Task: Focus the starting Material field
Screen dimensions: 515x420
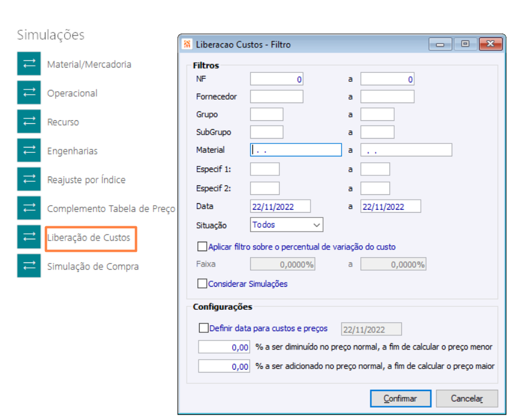Action: (x=296, y=150)
